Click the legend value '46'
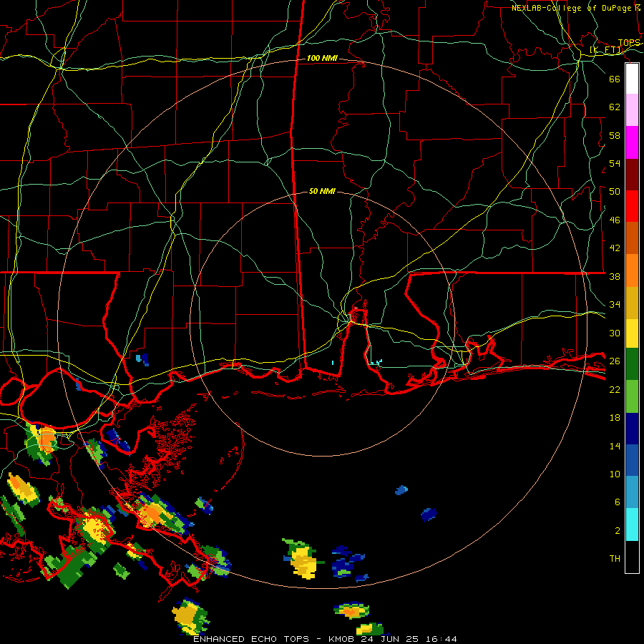This screenshot has width=644, height=644. point(615,220)
